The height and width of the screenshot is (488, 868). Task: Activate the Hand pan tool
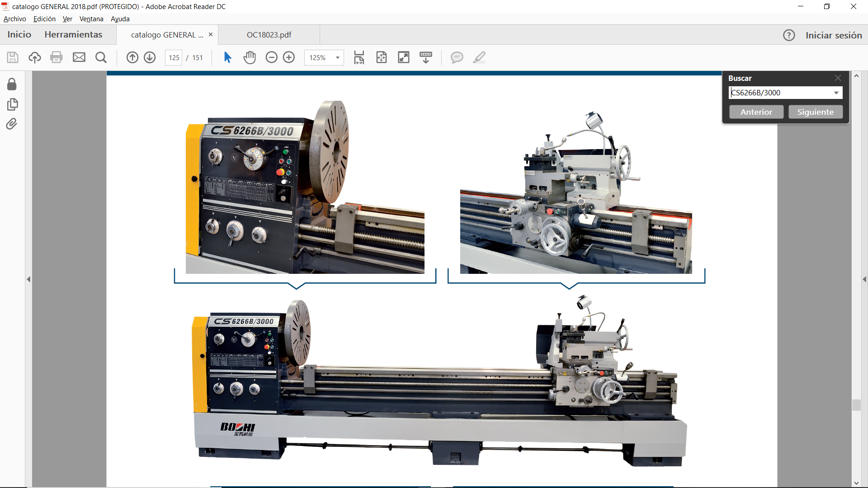coord(250,57)
